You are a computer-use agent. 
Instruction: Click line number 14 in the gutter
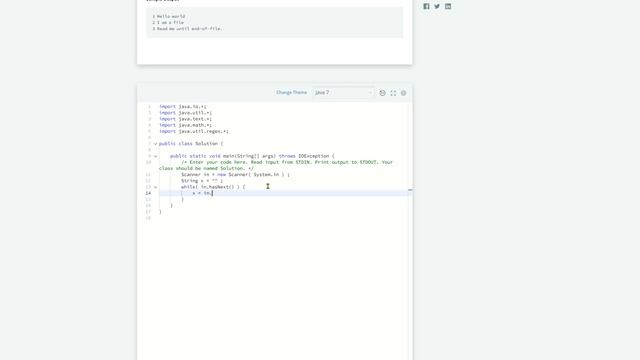tap(148, 193)
